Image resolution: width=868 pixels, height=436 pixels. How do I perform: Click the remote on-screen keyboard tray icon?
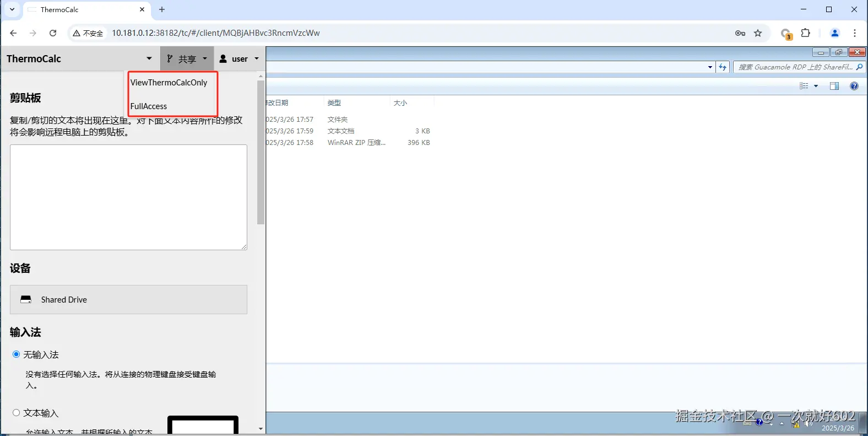[x=747, y=423]
